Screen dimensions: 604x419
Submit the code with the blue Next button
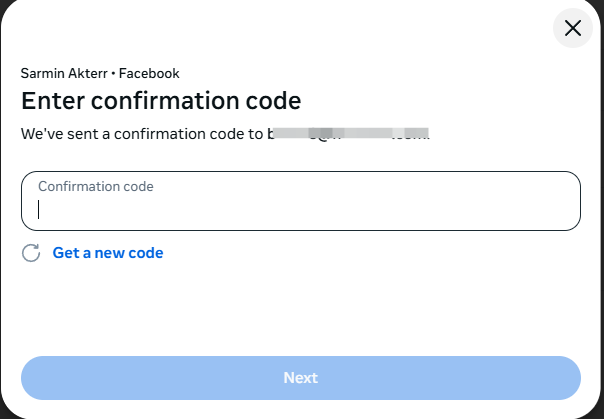pyautogui.click(x=300, y=377)
